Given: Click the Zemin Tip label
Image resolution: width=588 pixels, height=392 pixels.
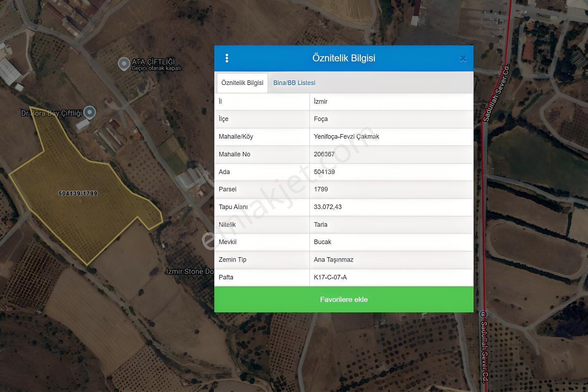Looking at the screenshot, I should click(232, 260).
